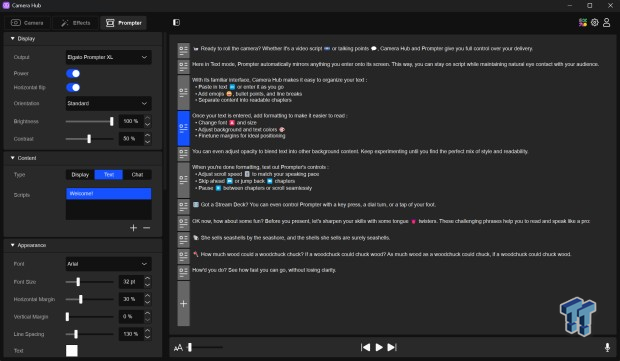Increase Font Size with up arrow
620x361 pixels.
pyautogui.click(x=147, y=278)
